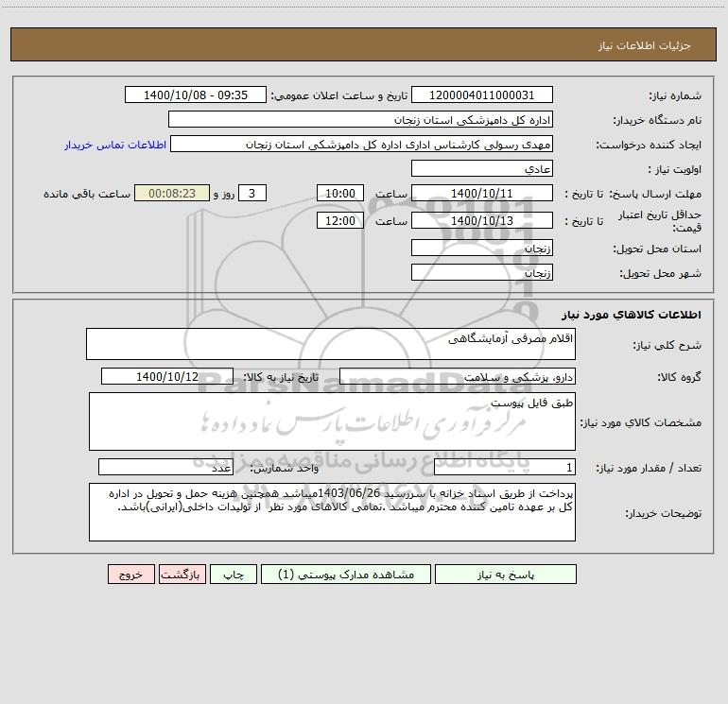Click the label مشخصات کالای مورد نیاز
Image resolution: width=728 pixels, height=704 pixels.
641,422
